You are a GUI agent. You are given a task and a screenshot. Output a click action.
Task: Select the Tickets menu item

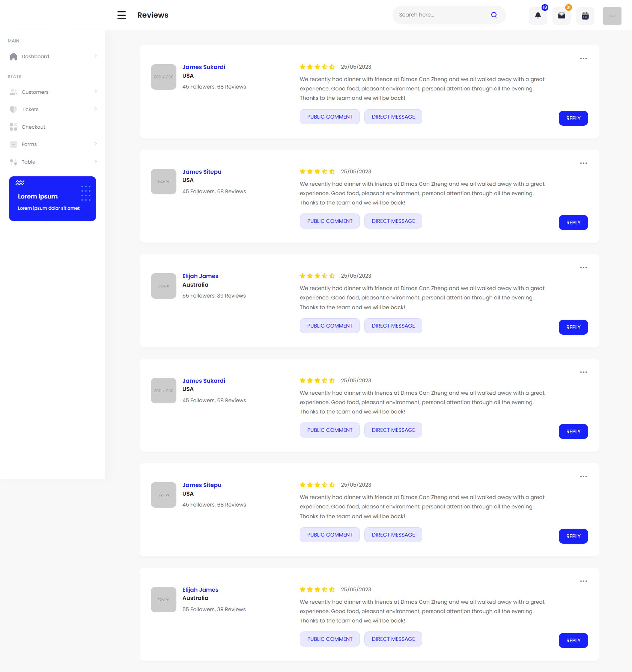tap(30, 109)
